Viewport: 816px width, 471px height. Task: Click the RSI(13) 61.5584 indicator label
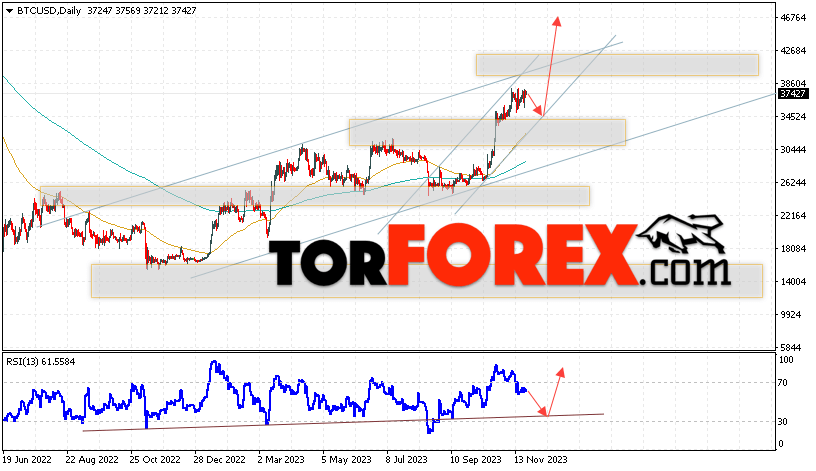point(41,361)
